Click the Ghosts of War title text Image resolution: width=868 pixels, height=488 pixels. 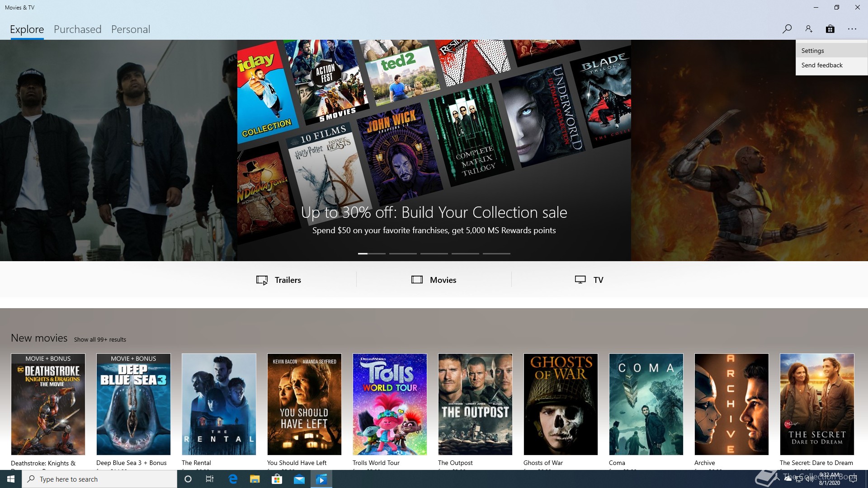[x=543, y=463]
